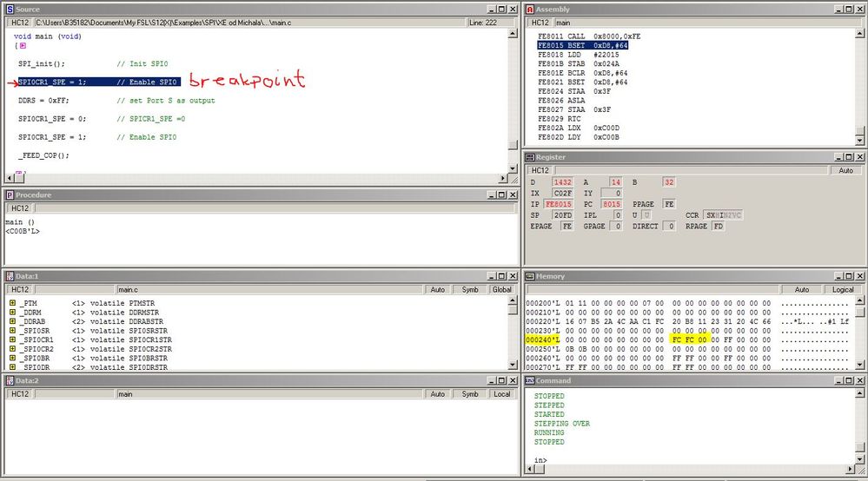Select the _FEED_COP(); source line
This screenshot has height=481, width=868.
43,155
